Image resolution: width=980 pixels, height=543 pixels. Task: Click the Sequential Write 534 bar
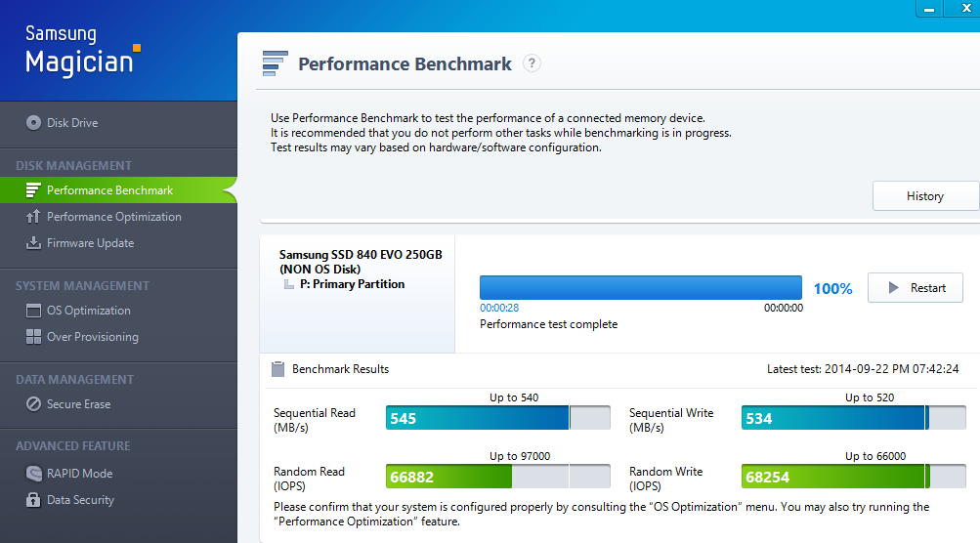pyautogui.click(x=854, y=417)
